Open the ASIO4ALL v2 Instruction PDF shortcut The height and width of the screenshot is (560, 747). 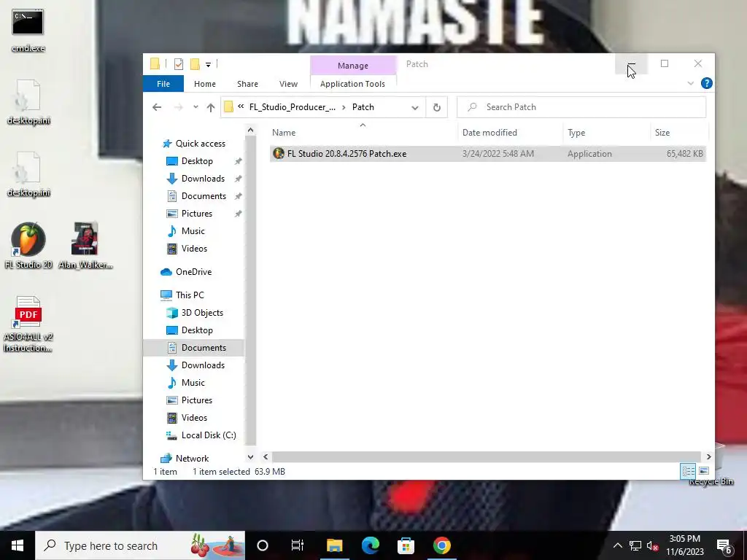(28, 324)
